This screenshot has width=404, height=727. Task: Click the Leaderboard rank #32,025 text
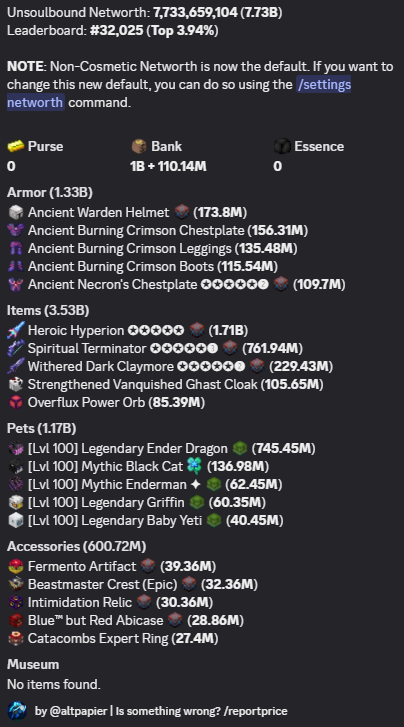(116, 31)
